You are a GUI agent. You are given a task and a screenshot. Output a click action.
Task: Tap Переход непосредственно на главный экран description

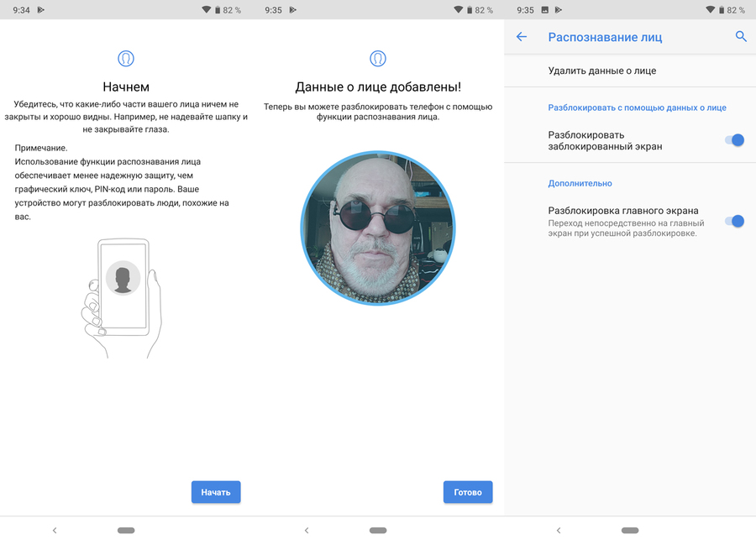pyautogui.click(x=626, y=228)
